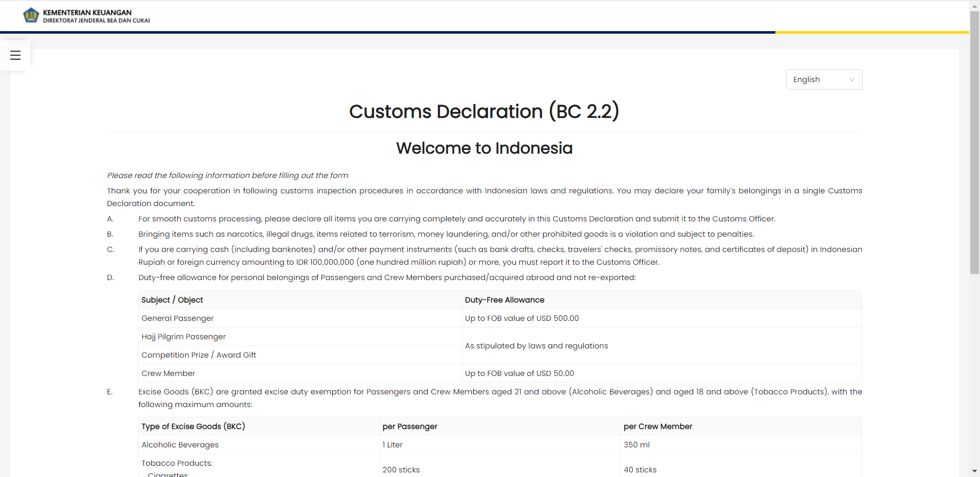
Task: Click Competition Prize / Award Gift cell
Action: (199, 355)
